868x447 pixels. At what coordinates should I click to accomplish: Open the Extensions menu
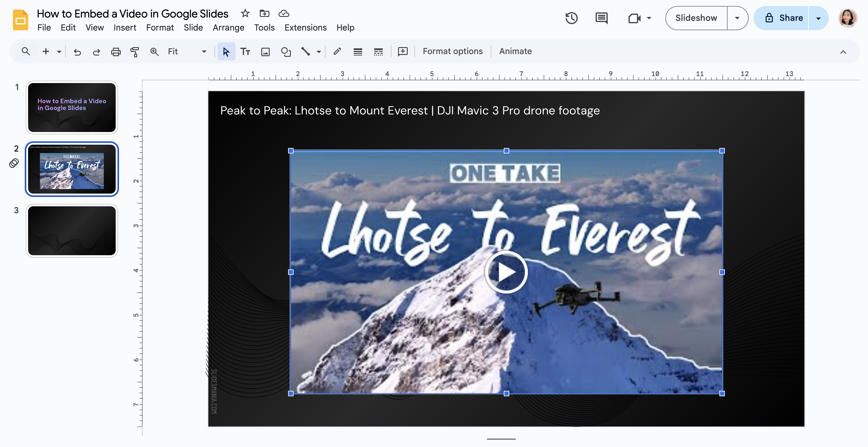pyautogui.click(x=305, y=27)
